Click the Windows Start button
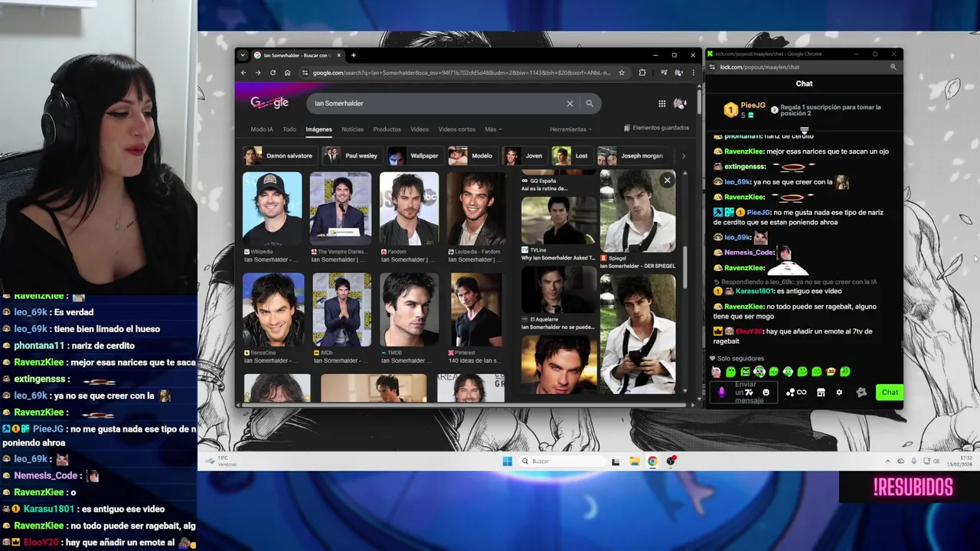The width and height of the screenshot is (980, 551). [507, 461]
